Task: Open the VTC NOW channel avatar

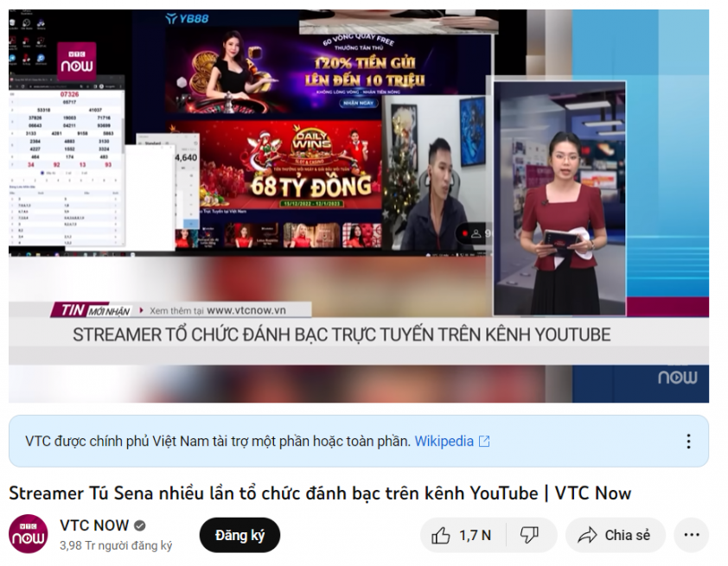Action: tap(29, 534)
